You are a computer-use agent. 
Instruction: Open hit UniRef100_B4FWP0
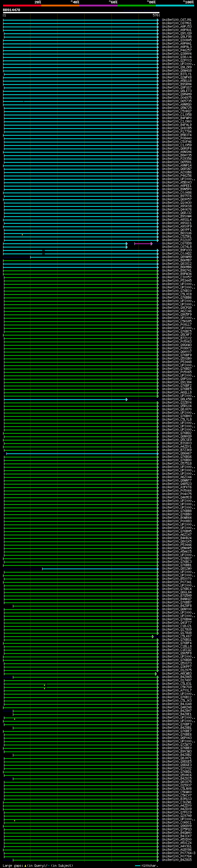(177, 118)
